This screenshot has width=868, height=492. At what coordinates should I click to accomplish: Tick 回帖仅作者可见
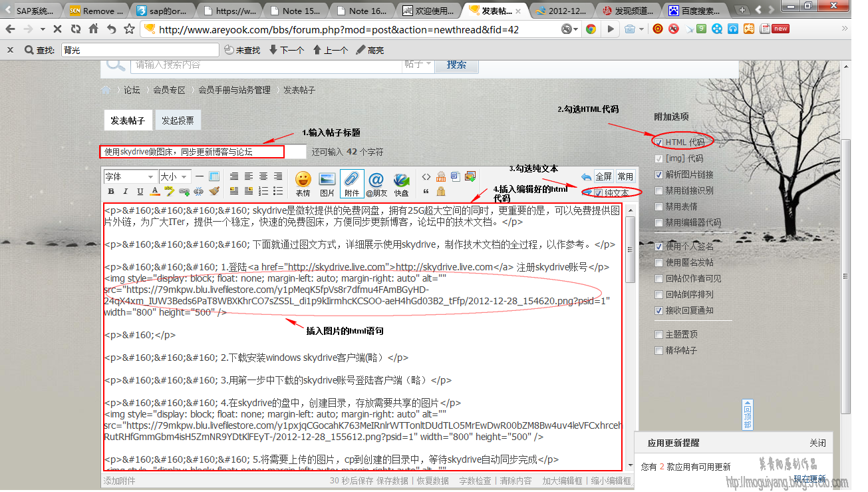tap(658, 278)
